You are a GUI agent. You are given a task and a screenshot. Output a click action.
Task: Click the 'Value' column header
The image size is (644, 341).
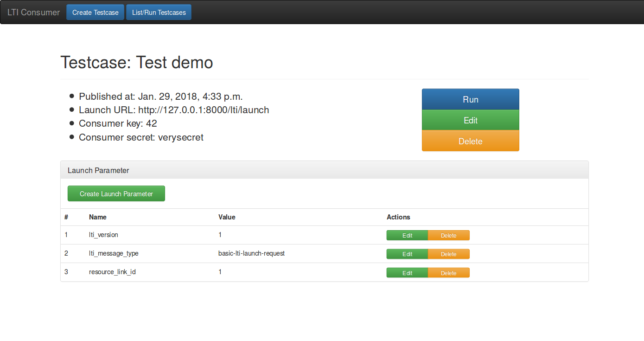click(227, 217)
